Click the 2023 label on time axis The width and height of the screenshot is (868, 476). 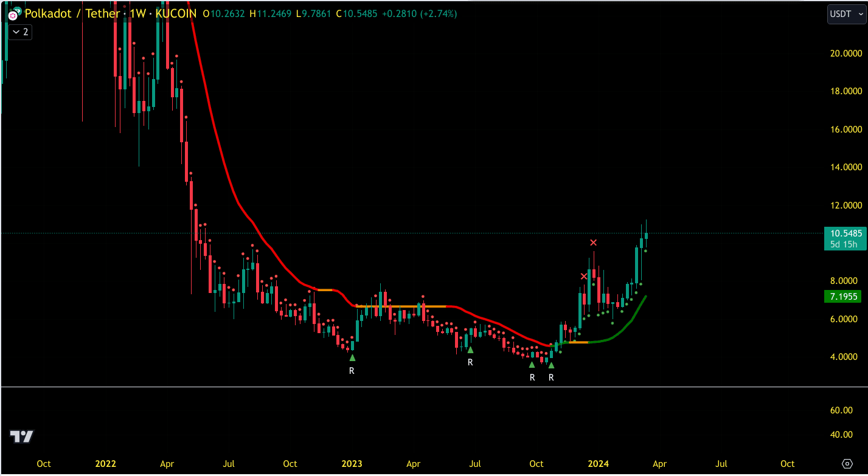coord(352,464)
